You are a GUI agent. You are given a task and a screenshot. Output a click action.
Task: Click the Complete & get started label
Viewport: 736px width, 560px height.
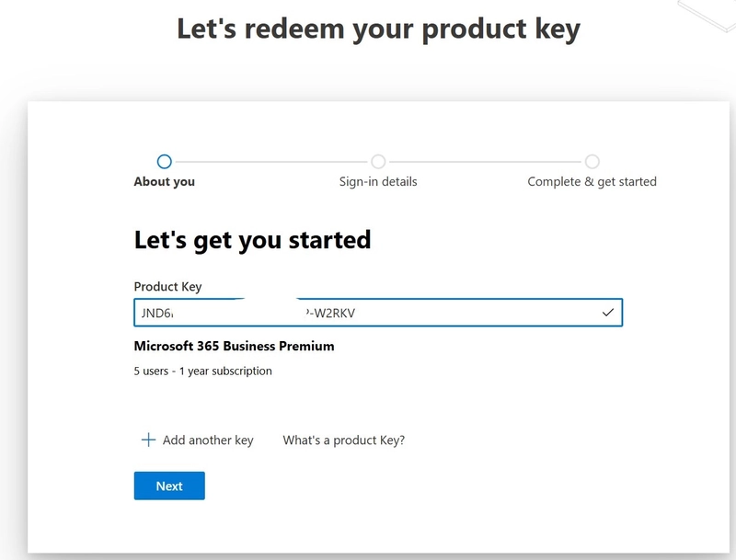point(592,181)
